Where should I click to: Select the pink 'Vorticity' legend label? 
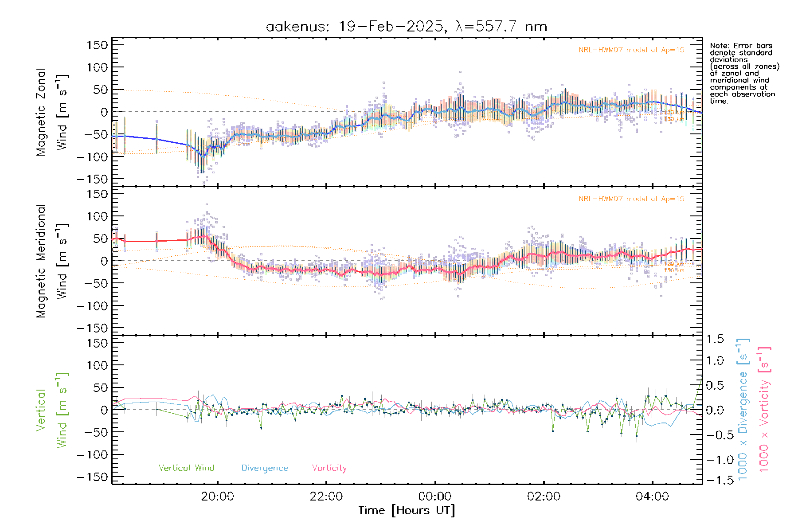(329, 468)
